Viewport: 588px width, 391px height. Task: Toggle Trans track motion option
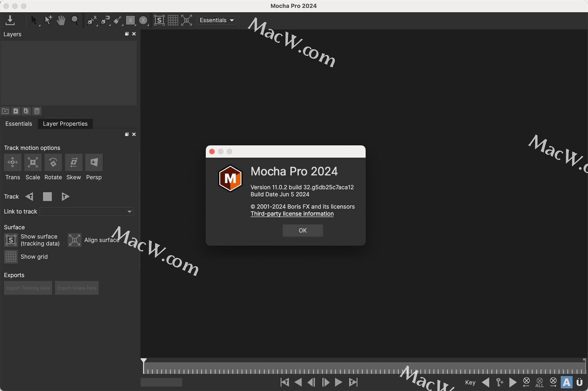click(x=13, y=162)
